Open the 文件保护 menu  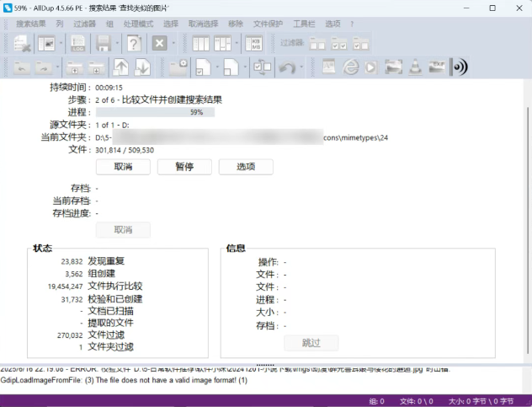click(268, 24)
